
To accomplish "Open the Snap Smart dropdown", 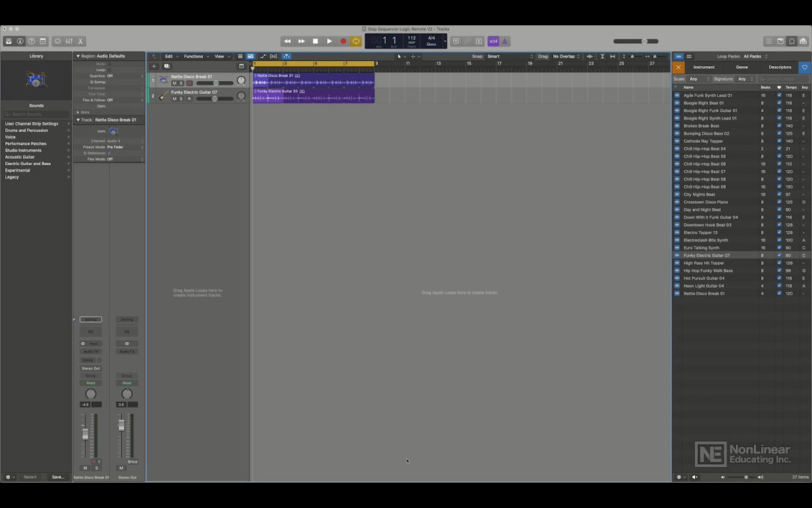I will [510, 57].
